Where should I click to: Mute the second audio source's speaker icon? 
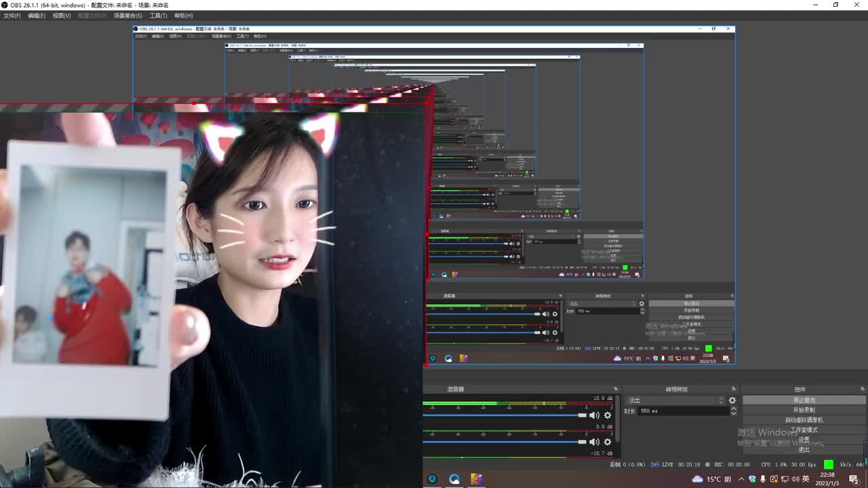click(x=594, y=441)
